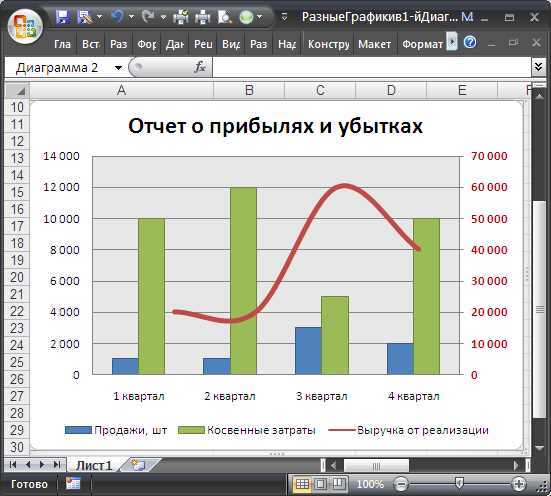Click the Quick Print icon with checkmark
Viewport: 551px width, 496px height.
(x=181, y=16)
